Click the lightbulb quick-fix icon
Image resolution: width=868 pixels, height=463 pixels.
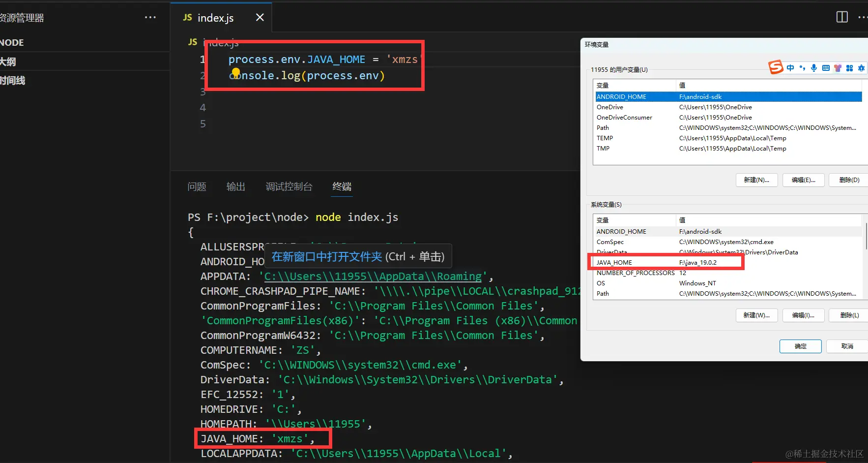tap(236, 73)
